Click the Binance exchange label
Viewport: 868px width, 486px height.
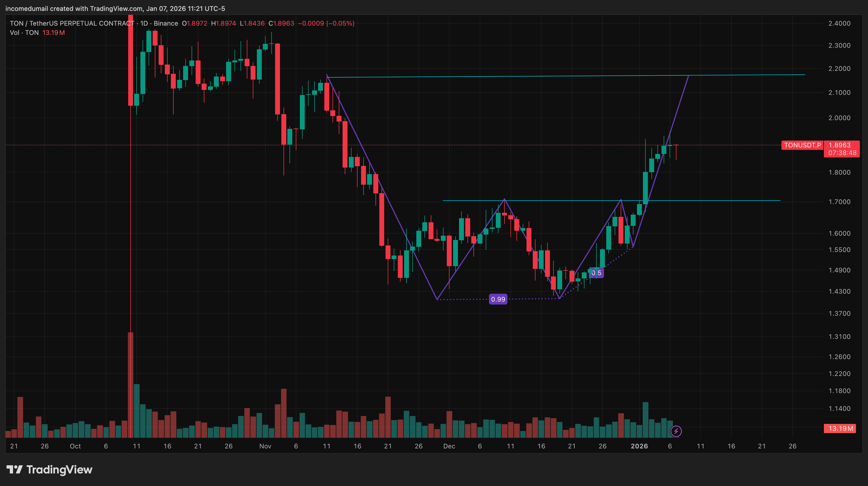point(166,23)
